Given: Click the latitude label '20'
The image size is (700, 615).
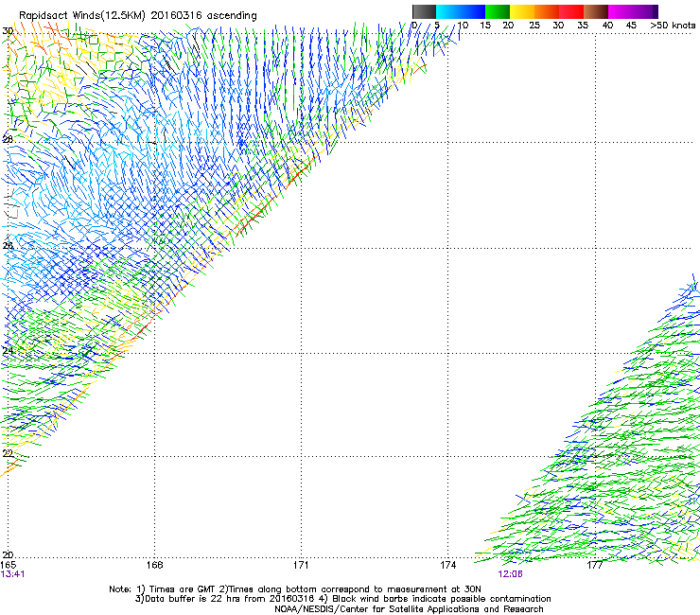Looking at the screenshot, I should [x=8, y=555].
